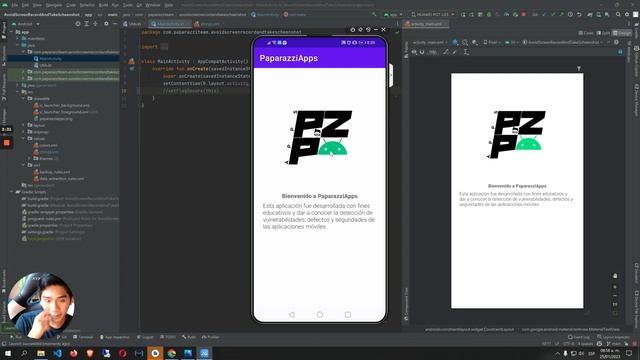Open the Layout Inspector tool window
Screen dimensions: 640x360
point(613,337)
